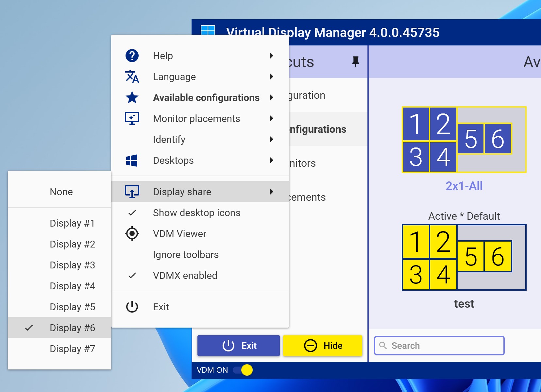Select Available configurations in the menu
This screenshot has height=392, width=541.
(x=200, y=97)
